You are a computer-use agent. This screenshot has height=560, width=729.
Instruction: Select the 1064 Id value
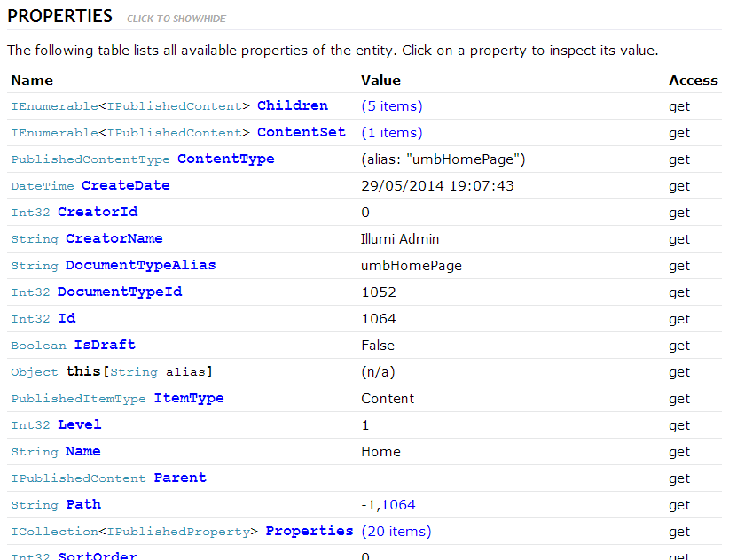click(379, 318)
